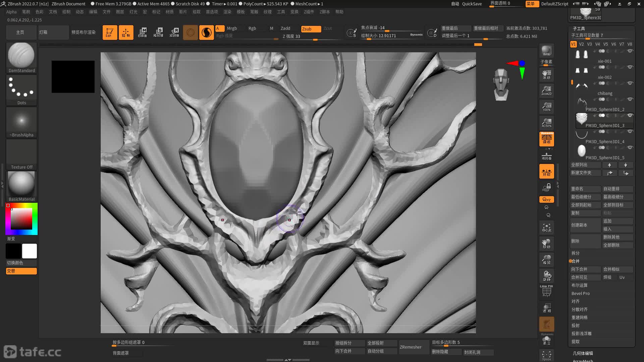The width and height of the screenshot is (644, 362).
Task: Click the QuickSave button
Action: point(472,4)
